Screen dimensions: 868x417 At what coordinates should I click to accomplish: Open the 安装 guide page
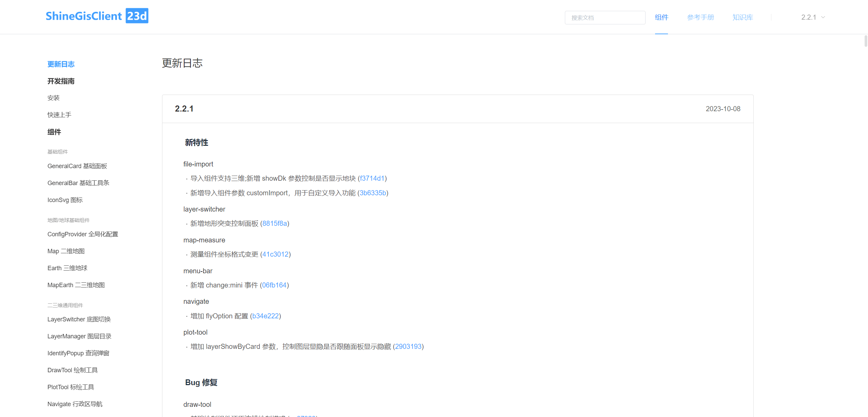click(x=54, y=98)
